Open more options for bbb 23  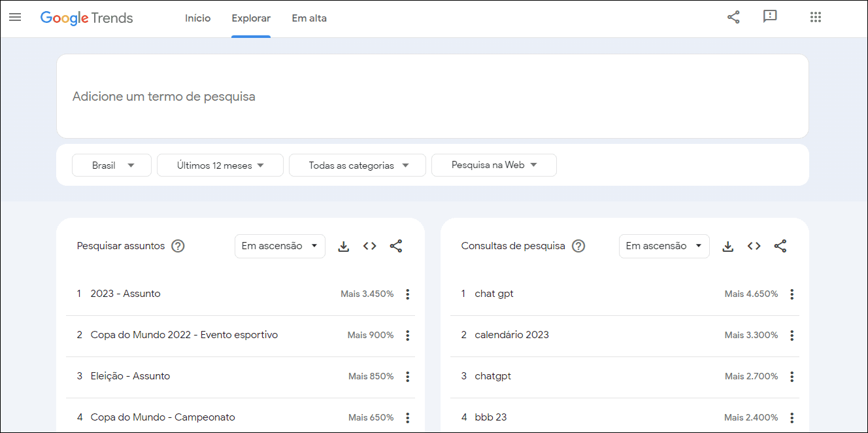[x=792, y=418]
